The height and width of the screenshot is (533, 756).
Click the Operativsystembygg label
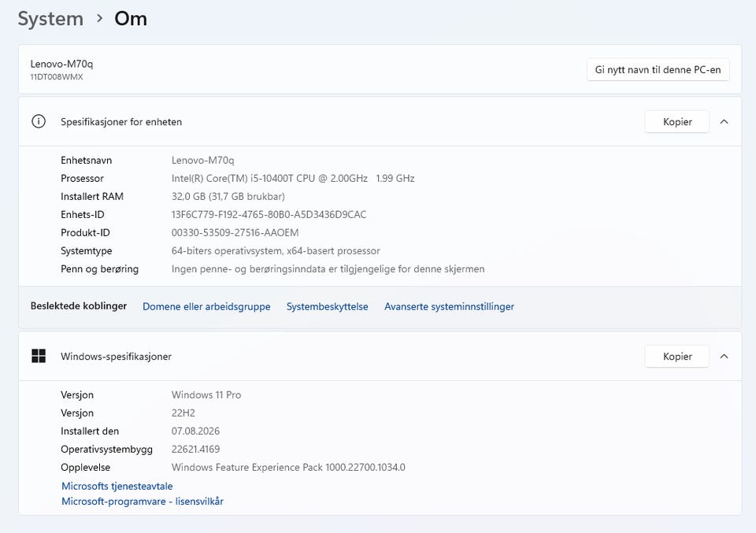[106, 449]
